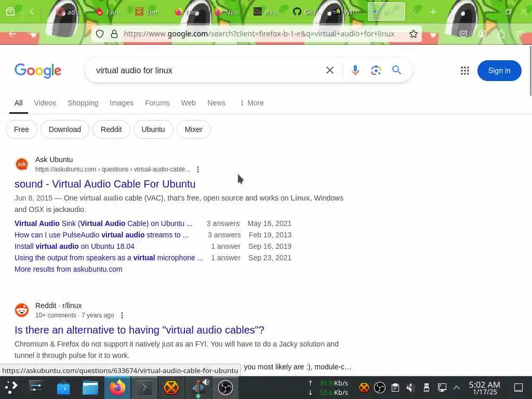Switch to the Videos tab

tap(45, 103)
